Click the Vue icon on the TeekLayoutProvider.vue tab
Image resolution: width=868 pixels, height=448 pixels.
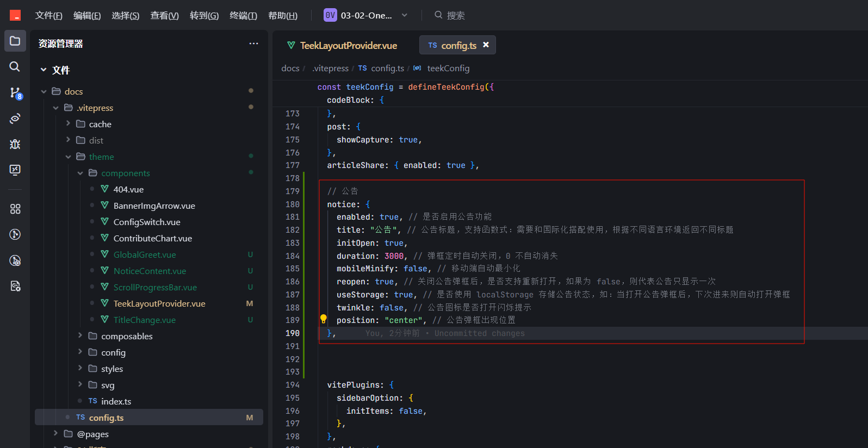(x=291, y=45)
